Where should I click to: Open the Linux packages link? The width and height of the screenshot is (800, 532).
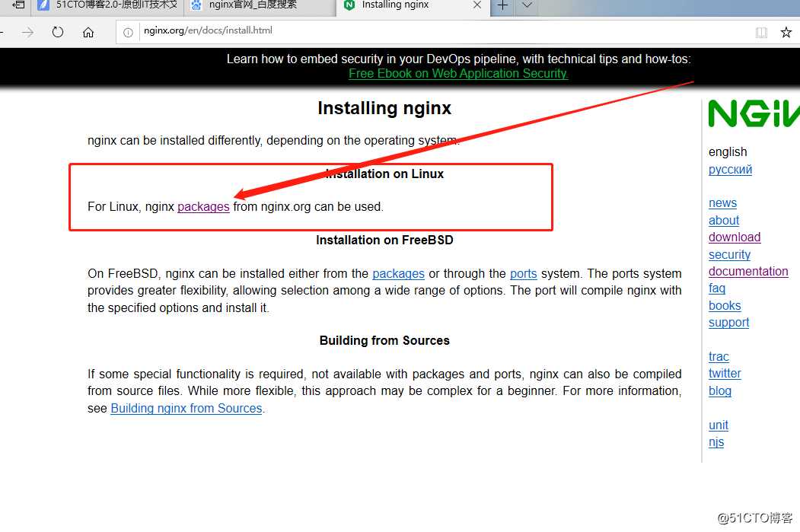click(x=203, y=206)
